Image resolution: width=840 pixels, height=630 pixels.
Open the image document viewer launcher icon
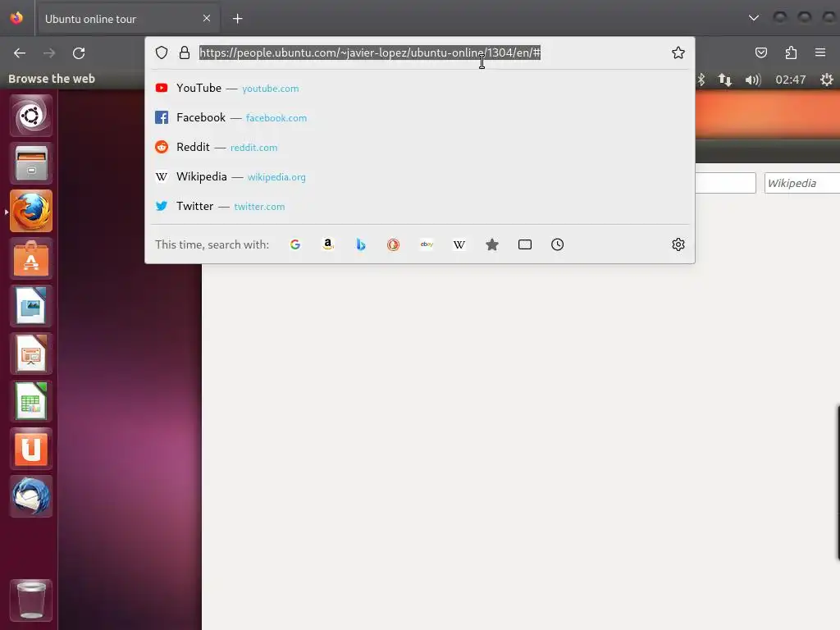point(31,306)
